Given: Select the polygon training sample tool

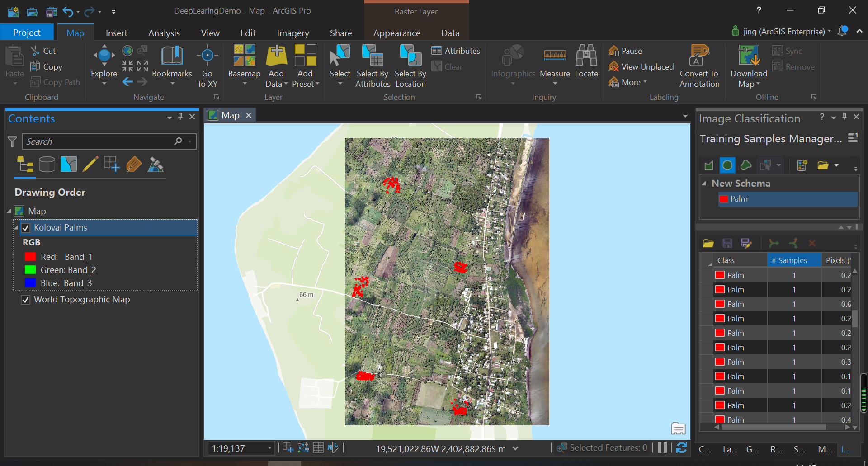Looking at the screenshot, I should click(x=709, y=165).
